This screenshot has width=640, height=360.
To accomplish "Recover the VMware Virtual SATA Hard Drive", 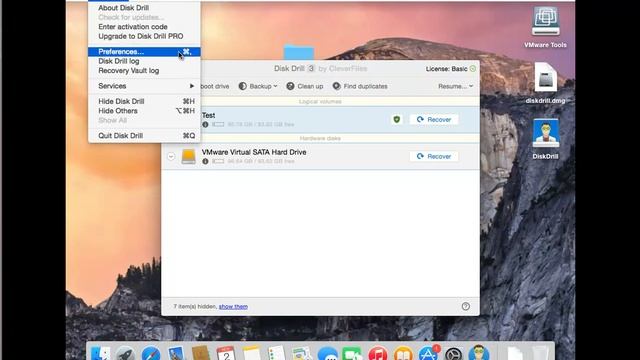I will (433, 156).
